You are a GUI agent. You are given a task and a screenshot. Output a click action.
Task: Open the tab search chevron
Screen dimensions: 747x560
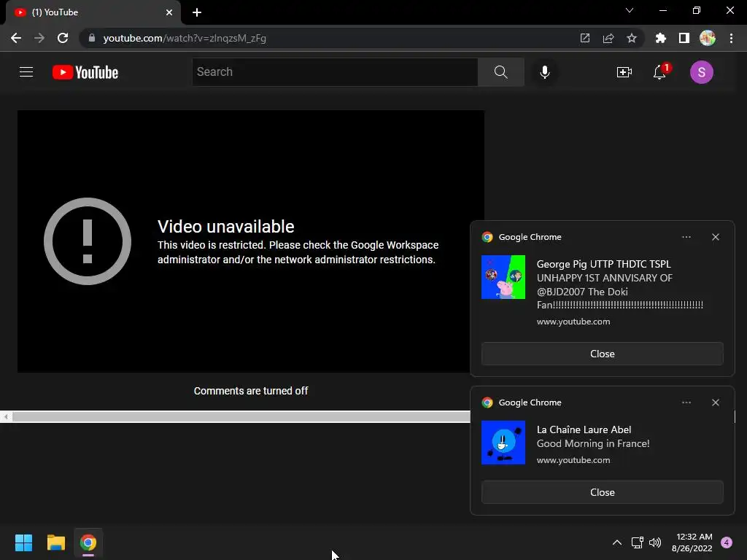[630, 10]
